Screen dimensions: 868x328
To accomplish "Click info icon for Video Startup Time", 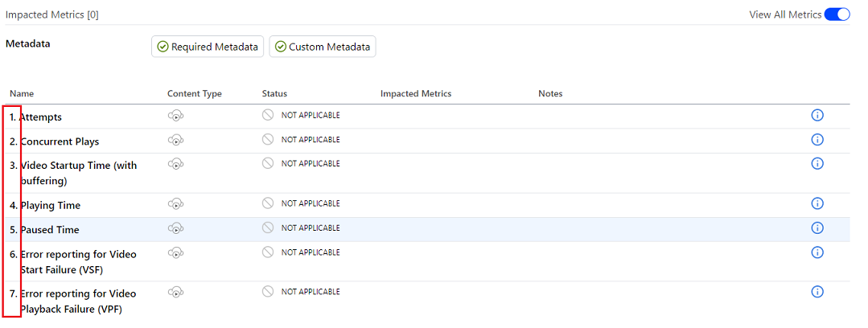I will point(817,164).
